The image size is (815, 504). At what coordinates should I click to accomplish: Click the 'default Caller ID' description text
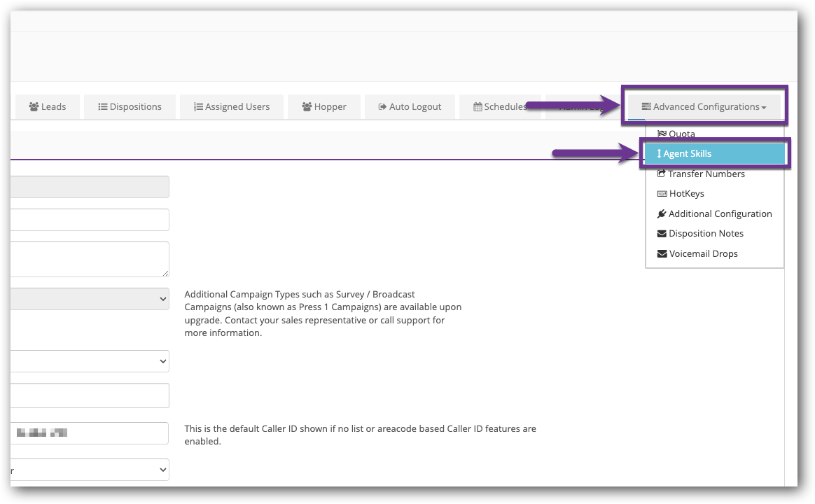tap(360, 435)
